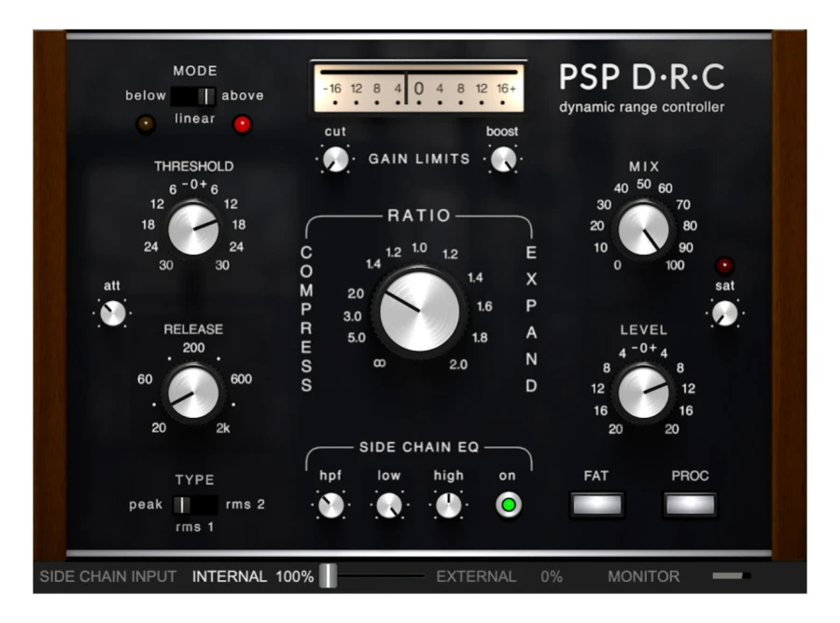Toggle the FAT button
The height and width of the screenshot is (623, 840).
click(596, 505)
